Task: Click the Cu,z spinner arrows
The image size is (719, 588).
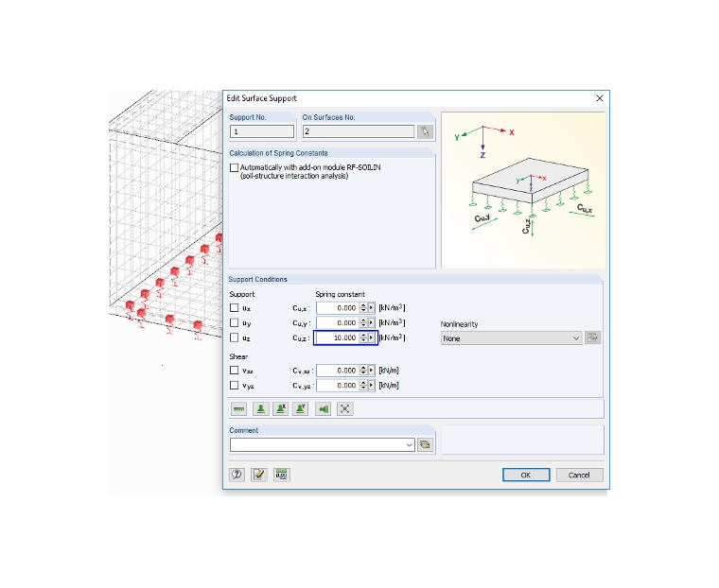Action: tap(363, 337)
